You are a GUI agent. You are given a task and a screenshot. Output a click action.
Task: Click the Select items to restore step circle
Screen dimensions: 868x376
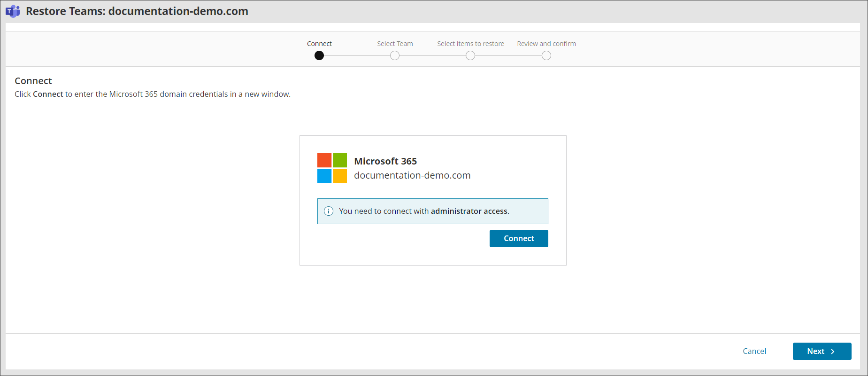(470, 55)
